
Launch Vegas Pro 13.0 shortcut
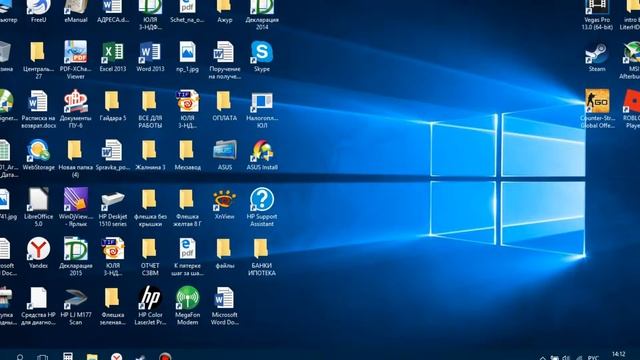click(597, 15)
